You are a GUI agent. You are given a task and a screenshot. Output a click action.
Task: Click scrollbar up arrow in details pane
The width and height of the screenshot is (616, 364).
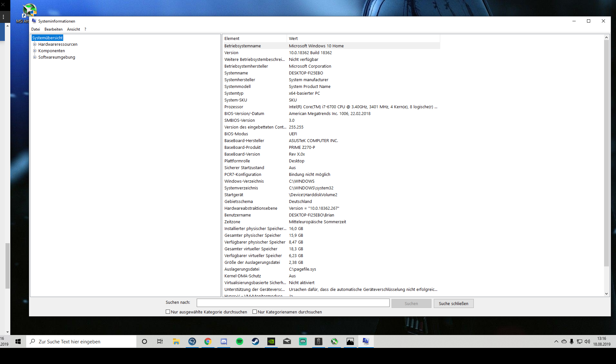(606, 37)
